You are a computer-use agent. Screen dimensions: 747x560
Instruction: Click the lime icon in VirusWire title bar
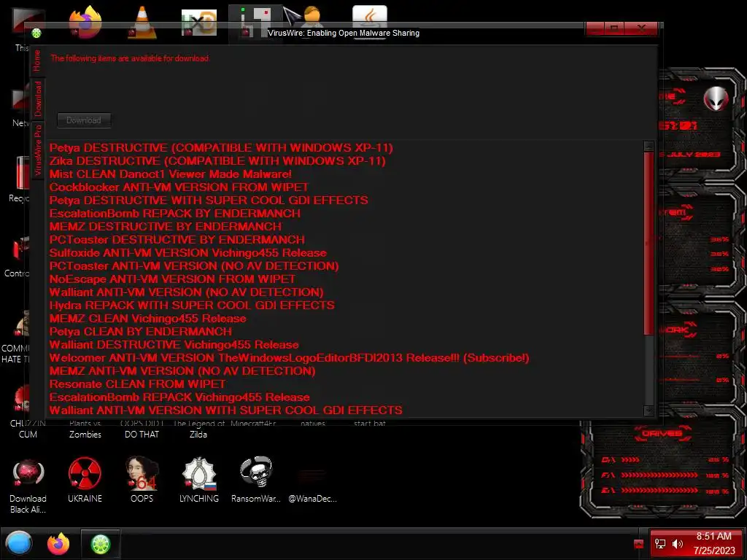tap(36, 33)
